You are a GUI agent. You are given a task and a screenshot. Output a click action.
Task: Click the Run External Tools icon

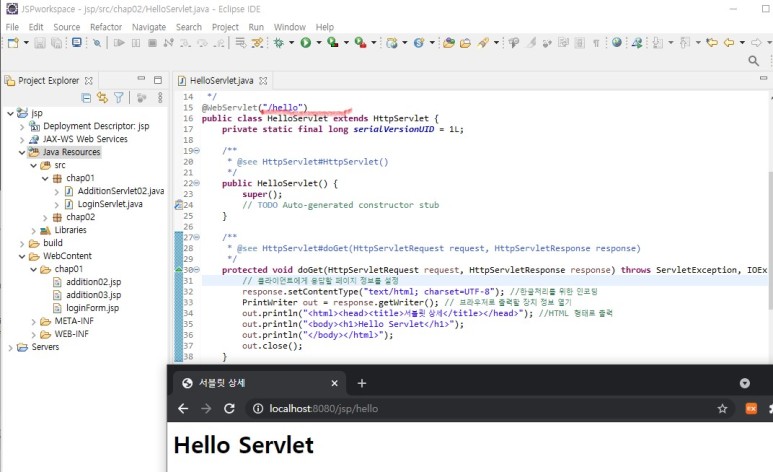pyautogui.click(x=360, y=43)
